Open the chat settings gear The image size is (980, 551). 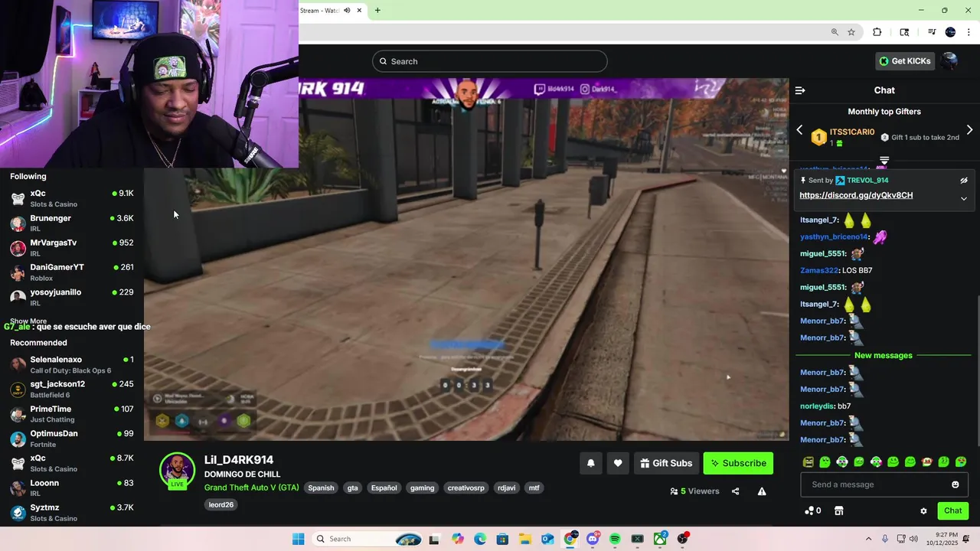tap(923, 511)
